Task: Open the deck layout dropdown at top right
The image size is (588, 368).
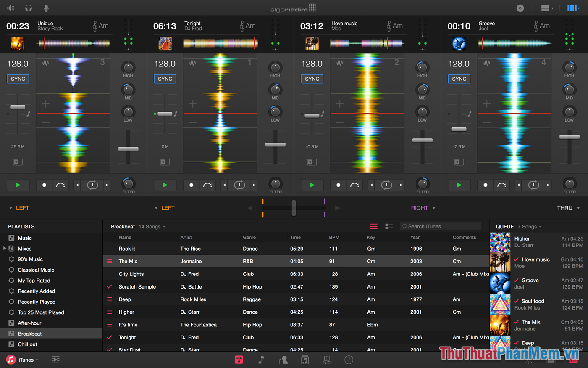Action: pos(573,8)
